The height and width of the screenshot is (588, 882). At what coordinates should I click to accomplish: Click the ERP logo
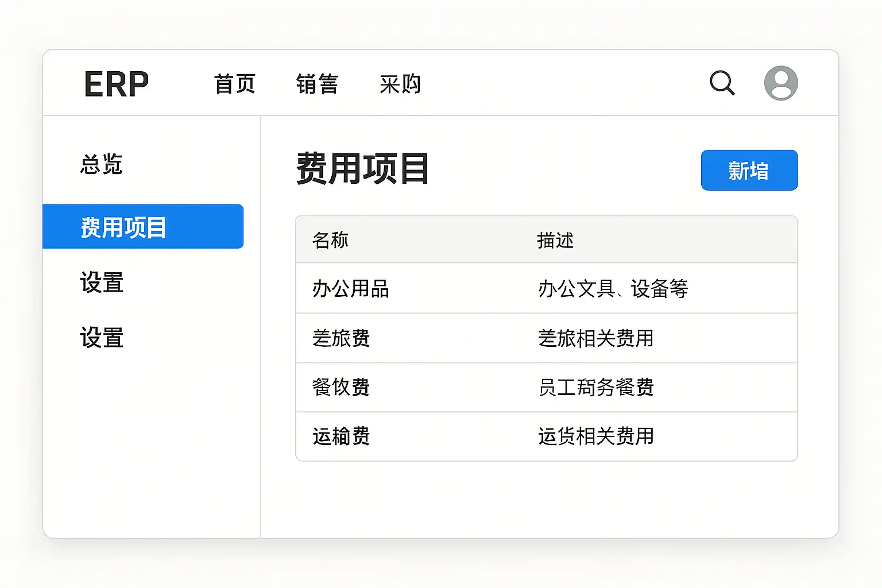[116, 84]
